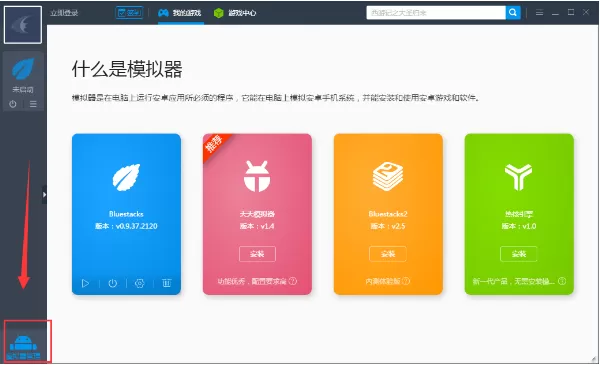This screenshot has height=365, width=600.
Task: Click the leaf logo on the blue Bluestacks card
Action: [x=126, y=177]
